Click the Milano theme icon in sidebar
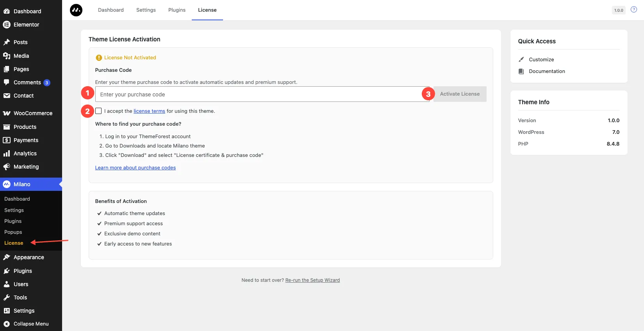Screen dimensions: 644x331 pos(7,184)
